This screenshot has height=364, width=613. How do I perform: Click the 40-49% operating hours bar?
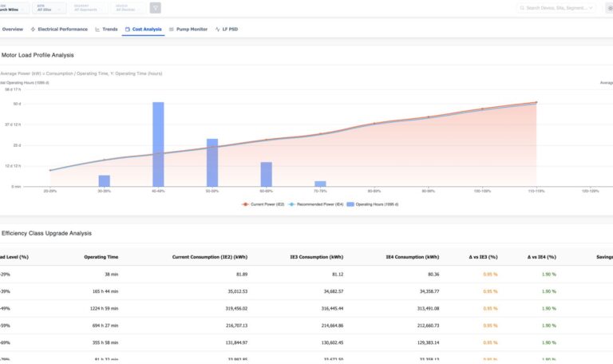point(158,144)
